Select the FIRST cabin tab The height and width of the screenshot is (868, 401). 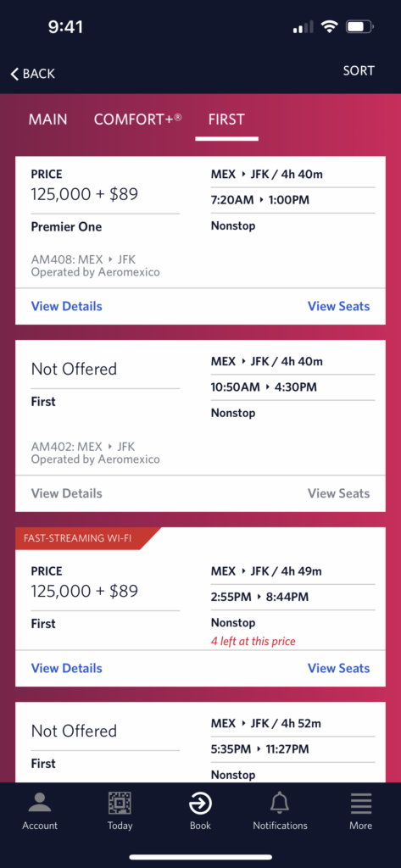[226, 119]
